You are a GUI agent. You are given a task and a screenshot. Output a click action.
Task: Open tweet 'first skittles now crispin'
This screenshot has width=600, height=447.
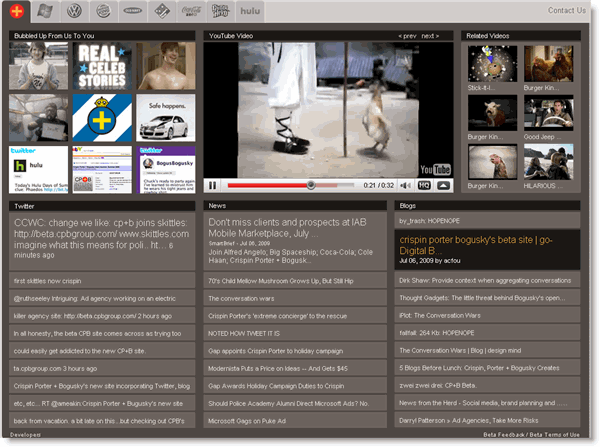point(102,281)
